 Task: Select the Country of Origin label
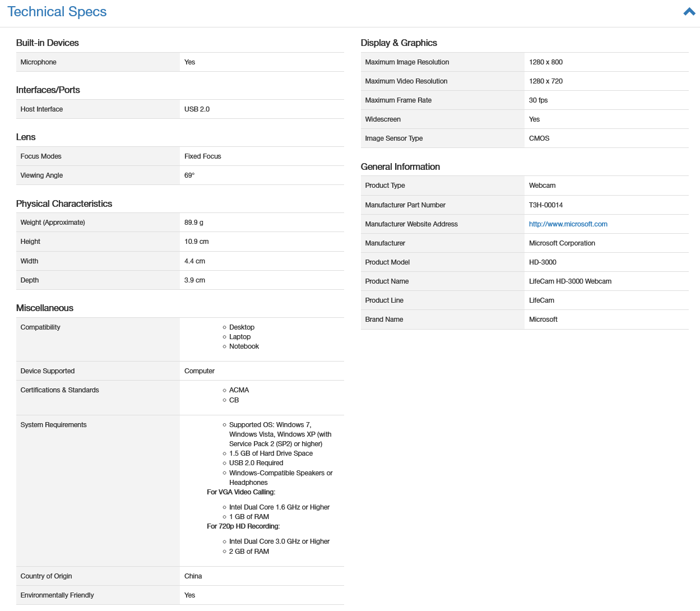(46, 576)
